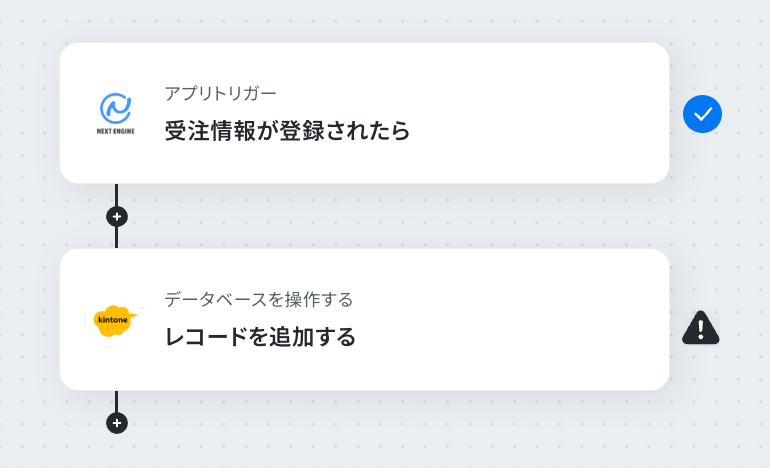Open the 受注情報が登録されたら trigger title
Screen dimensions: 770x468
(287, 131)
